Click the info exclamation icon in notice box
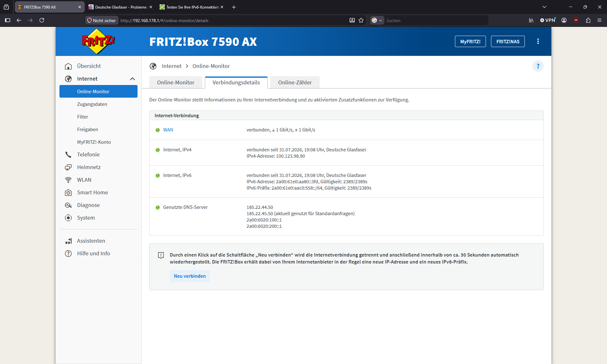Viewport: 607px width, 364px height. 161,255
